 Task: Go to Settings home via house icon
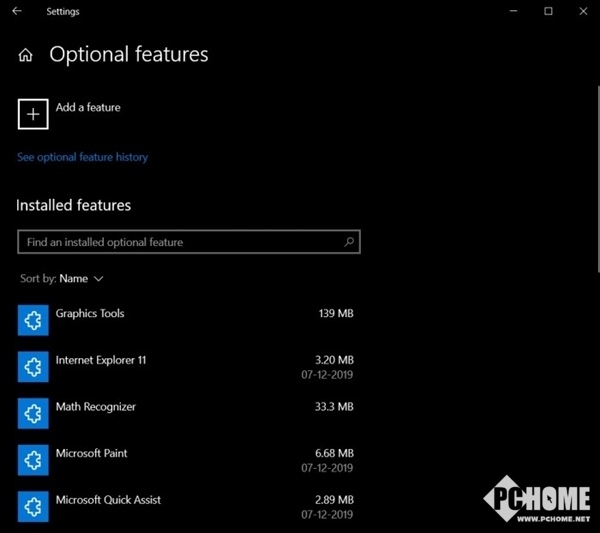(x=26, y=56)
